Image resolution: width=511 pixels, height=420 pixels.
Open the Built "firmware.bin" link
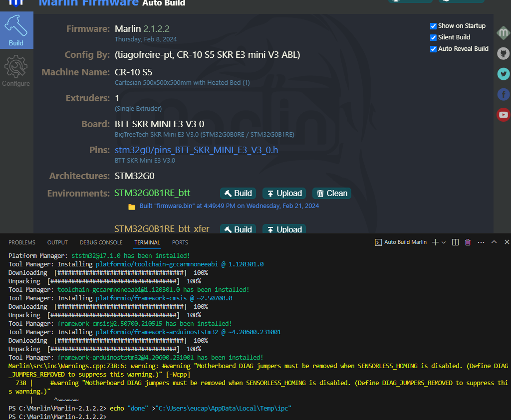(x=229, y=206)
